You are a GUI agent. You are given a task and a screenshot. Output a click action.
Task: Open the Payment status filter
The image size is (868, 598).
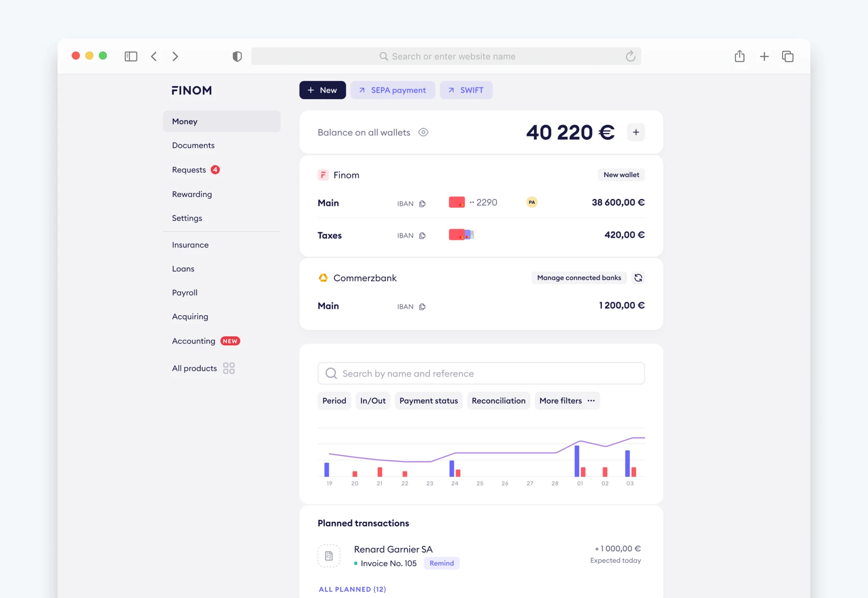tap(429, 401)
